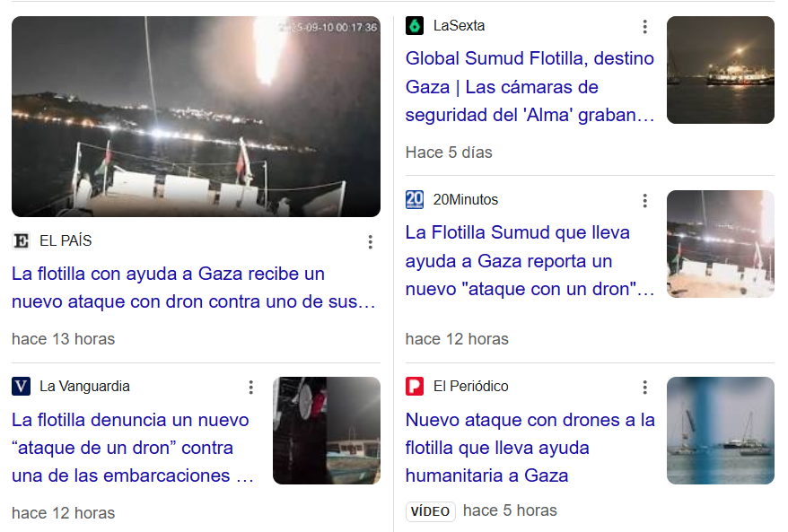Image resolution: width=788 pixels, height=532 pixels.
Task: Click the large El País drone attack image
Action: tap(196, 117)
